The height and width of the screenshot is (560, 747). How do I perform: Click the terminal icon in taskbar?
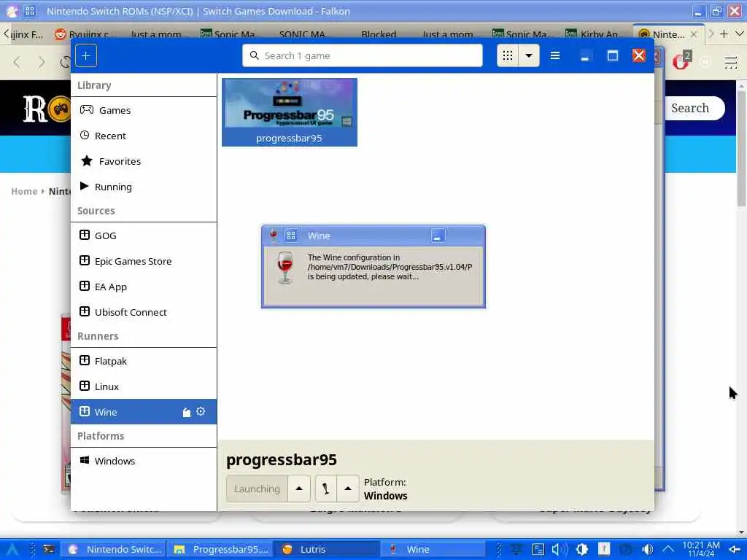[x=49, y=549]
